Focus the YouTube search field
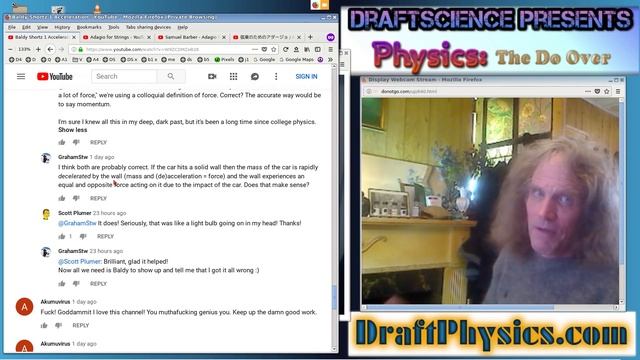 pyautogui.click(x=124, y=76)
